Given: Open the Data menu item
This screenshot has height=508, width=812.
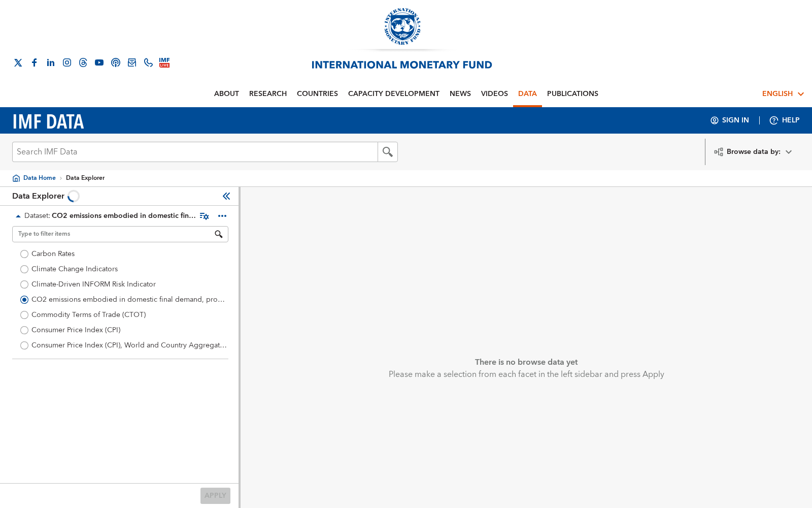Looking at the screenshot, I should click(527, 94).
